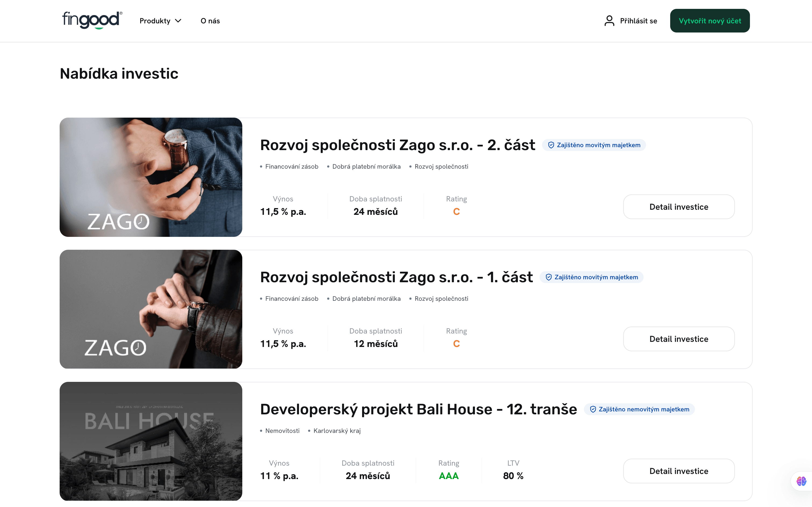Click the Financování zásob tag on Zago 2. část
The height and width of the screenshot is (507, 812).
coord(291,166)
